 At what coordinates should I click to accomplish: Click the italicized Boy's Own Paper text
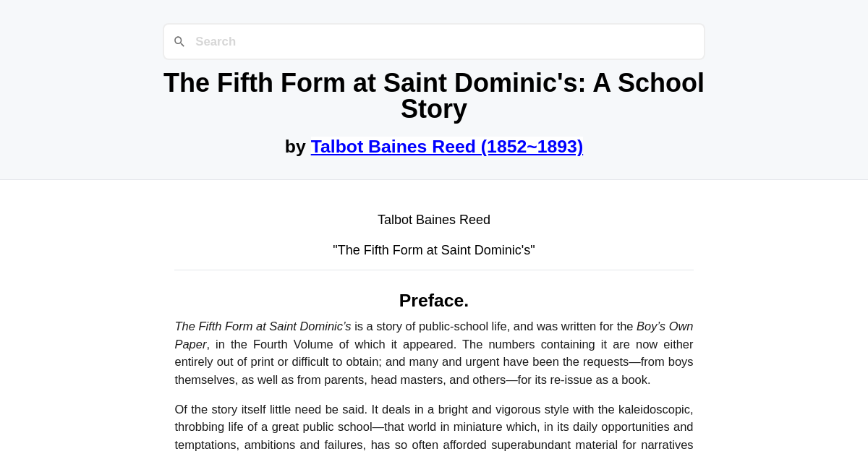pos(663,326)
